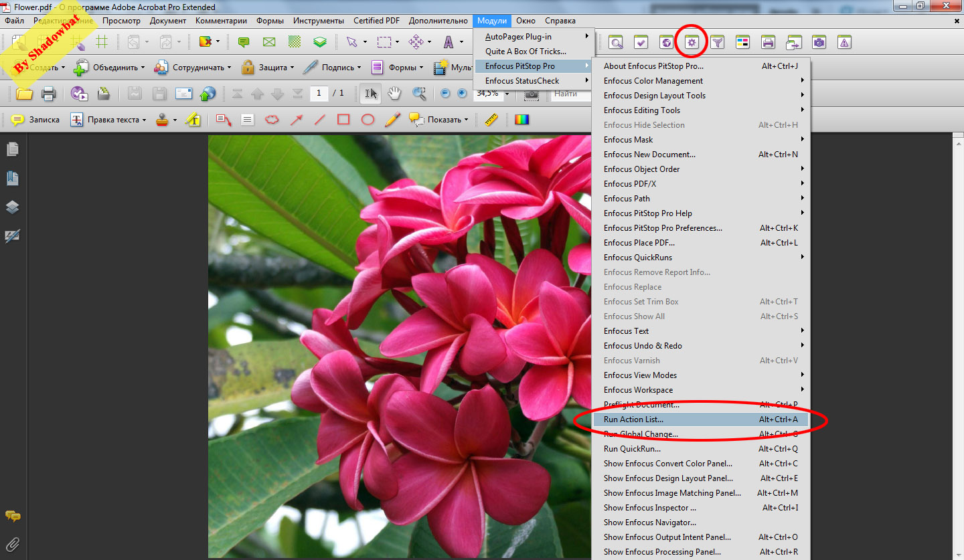
Task: Click the gear Action List toolbar icon
Action: [x=692, y=42]
